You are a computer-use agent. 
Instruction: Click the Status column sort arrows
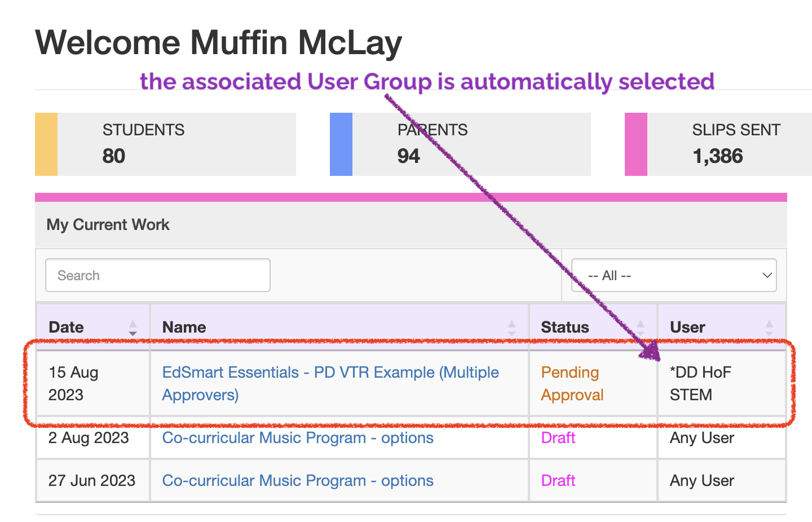641,328
